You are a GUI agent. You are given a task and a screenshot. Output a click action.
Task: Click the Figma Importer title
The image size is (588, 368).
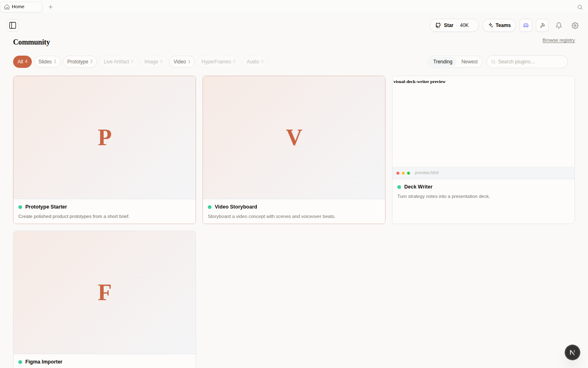point(44,362)
